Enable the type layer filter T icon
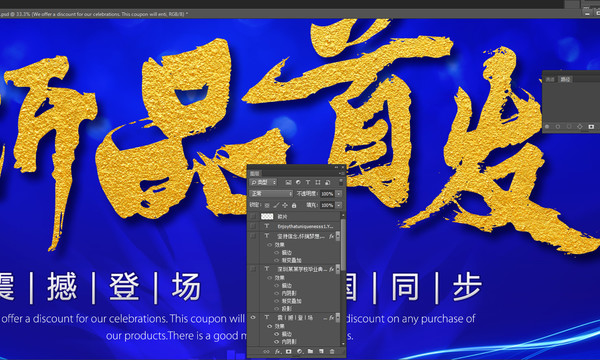This screenshot has width=600, height=360. click(x=308, y=182)
